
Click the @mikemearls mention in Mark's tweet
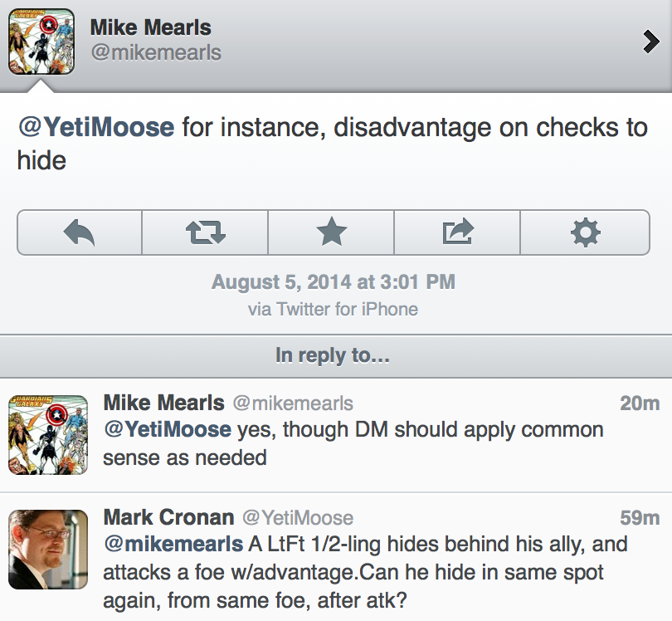[173, 545]
